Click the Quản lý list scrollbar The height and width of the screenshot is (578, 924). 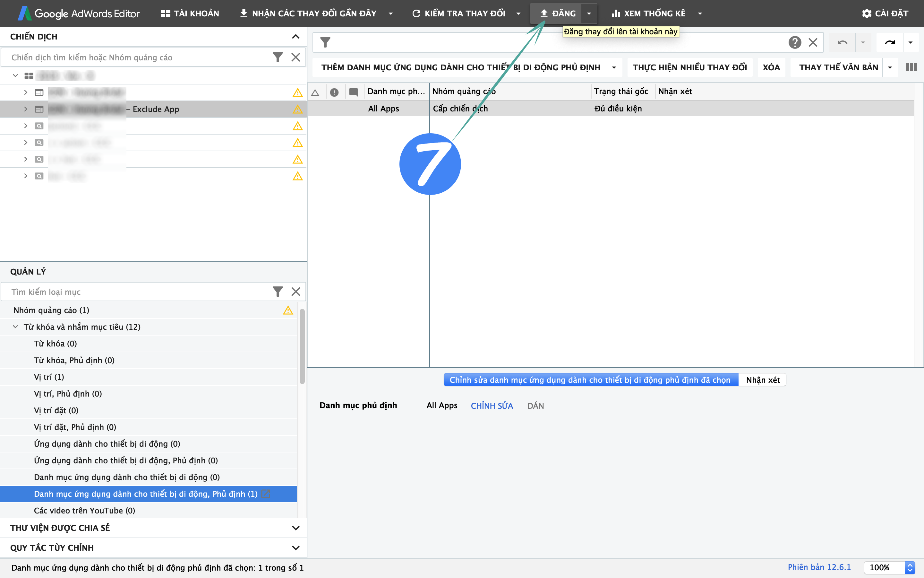click(302, 346)
